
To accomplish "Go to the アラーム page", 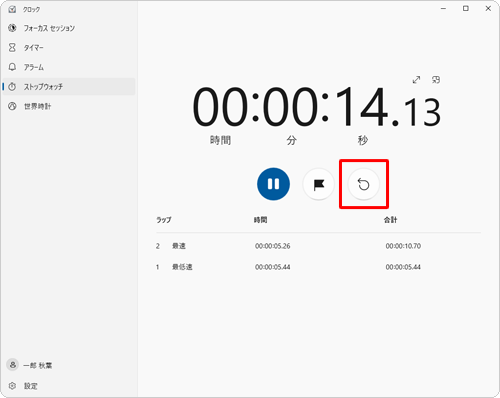I will pyautogui.click(x=68, y=67).
